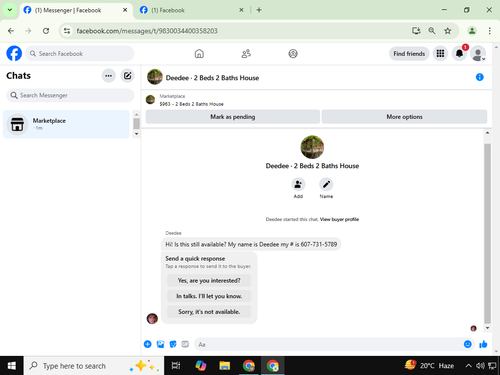The image size is (500, 375).
Task: Open the Notifications bell
Action: pos(459,53)
